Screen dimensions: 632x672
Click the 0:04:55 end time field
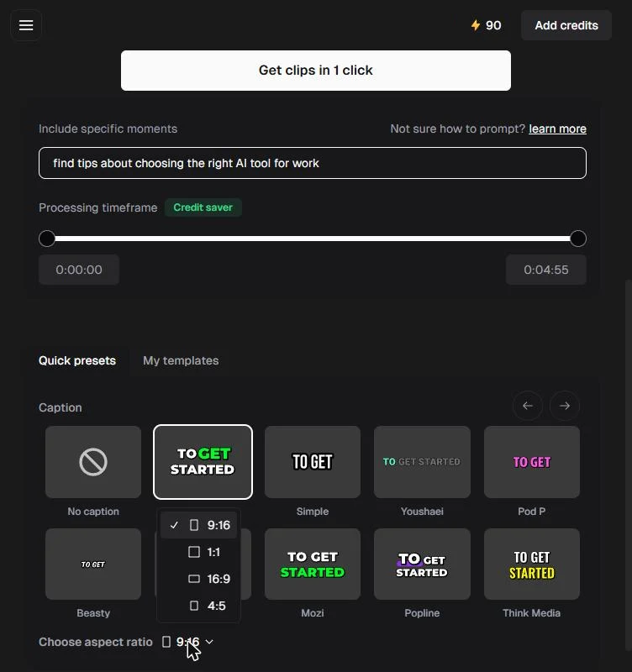click(x=545, y=270)
